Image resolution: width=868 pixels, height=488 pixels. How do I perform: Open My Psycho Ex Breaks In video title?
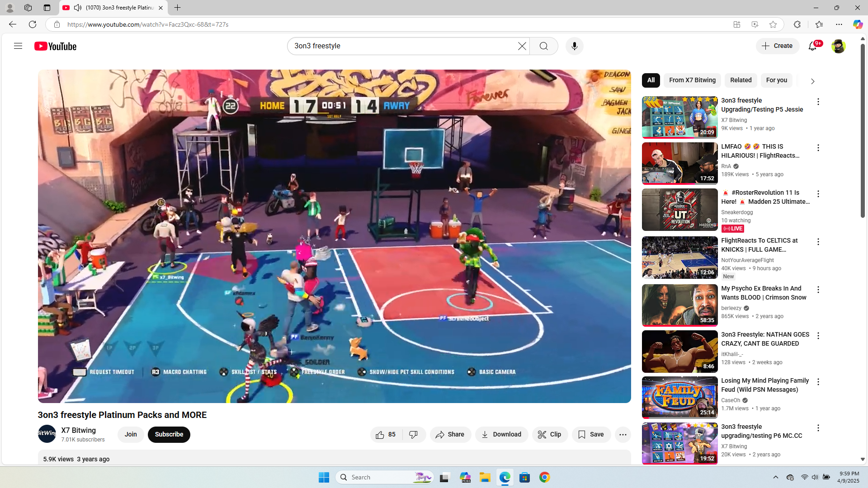point(764,293)
